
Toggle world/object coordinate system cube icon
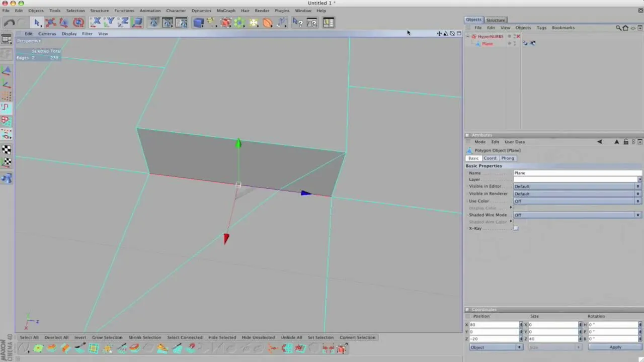(x=137, y=22)
